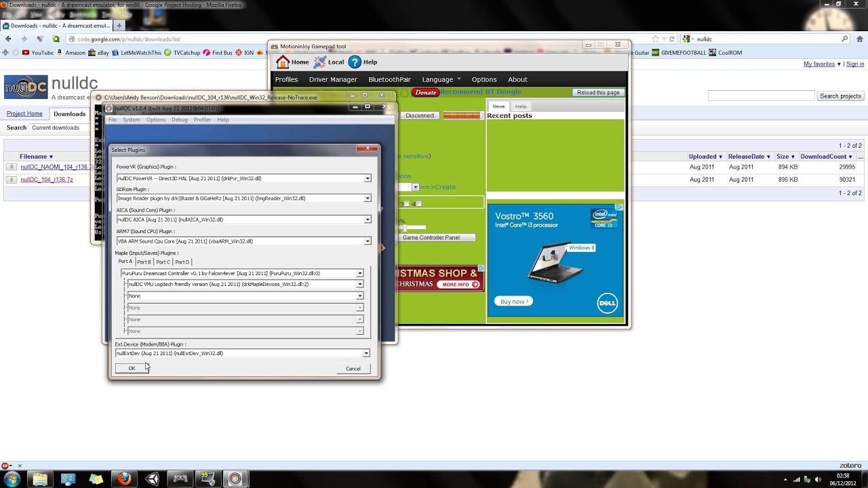The width and height of the screenshot is (868, 488).
Task: Open About in MotioninJoy menu
Action: pos(517,79)
